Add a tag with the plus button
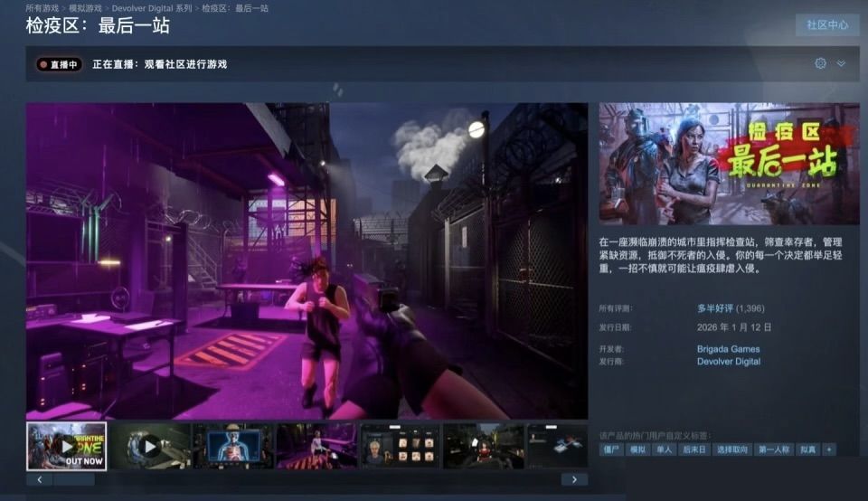The width and height of the screenshot is (868, 501). [829, 449]
